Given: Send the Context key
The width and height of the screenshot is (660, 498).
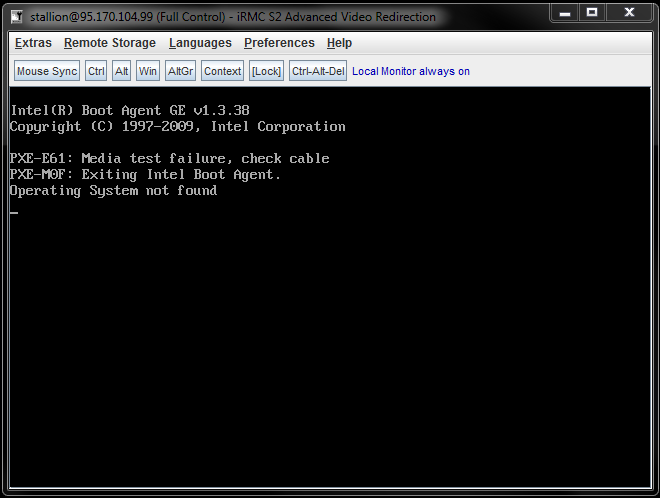Looking at the screenshot, I should point(222,71).
